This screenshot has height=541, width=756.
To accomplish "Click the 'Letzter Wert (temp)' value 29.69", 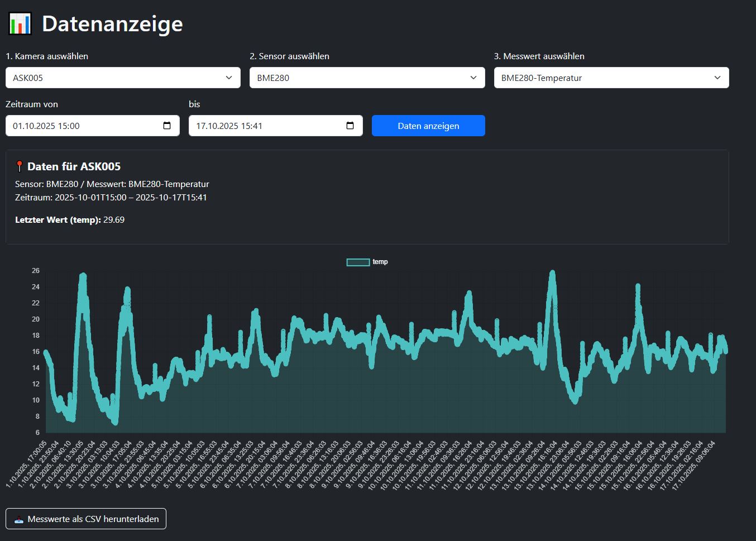I will point(114,220).
